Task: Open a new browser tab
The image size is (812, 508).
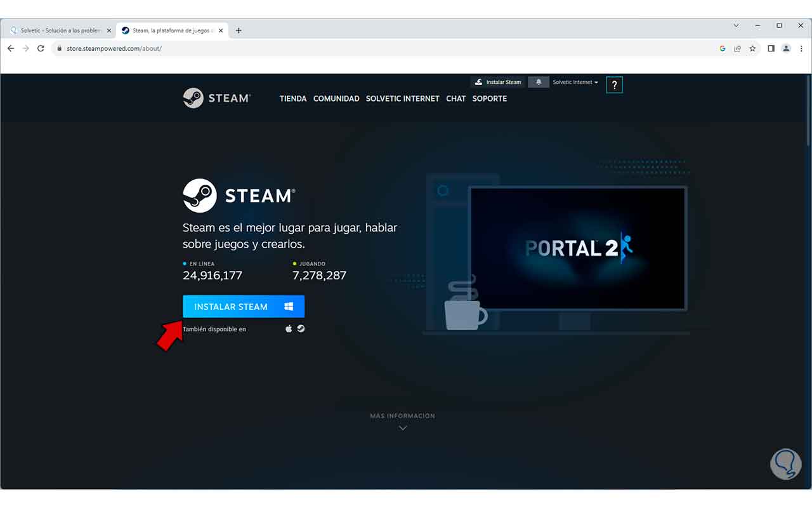Action: pos(239,30)
